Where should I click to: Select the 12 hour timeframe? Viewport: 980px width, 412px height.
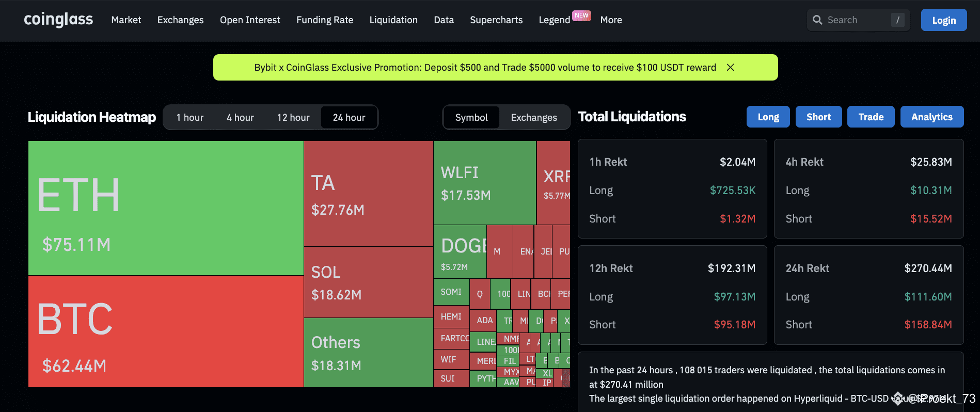coord(293,118)
